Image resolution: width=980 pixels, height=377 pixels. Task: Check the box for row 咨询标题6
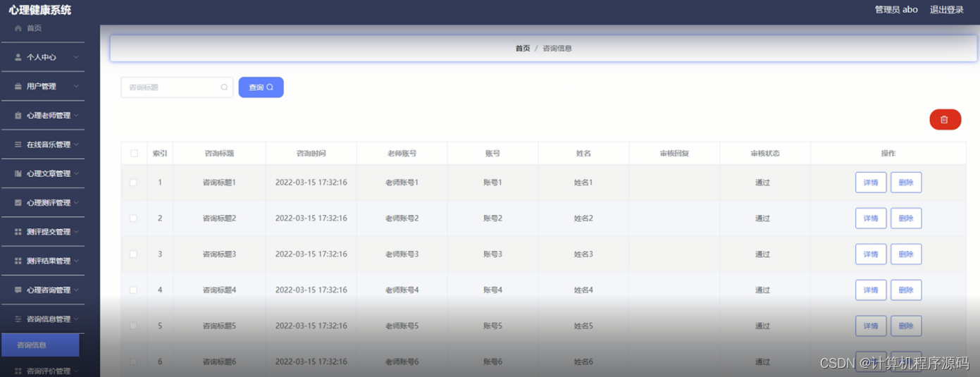[x=134, y=361]
